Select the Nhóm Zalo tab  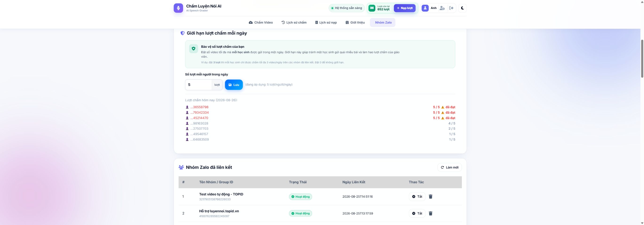(383, 23)
